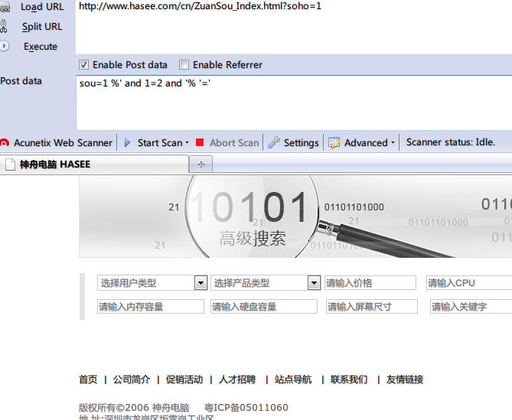Focus the 请输入硬盘容量 input field
Viewport: 512px width, 420px height.
point(264,307)
